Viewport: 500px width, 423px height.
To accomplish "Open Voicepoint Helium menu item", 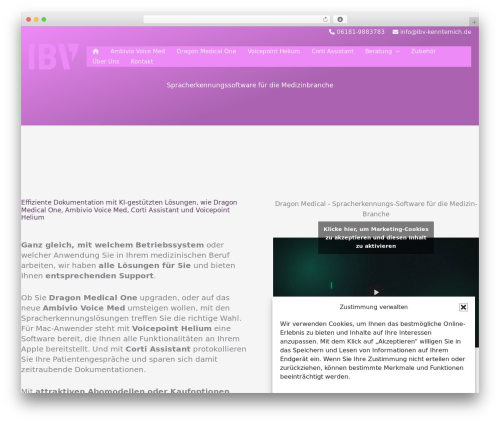I will [274, 51].
